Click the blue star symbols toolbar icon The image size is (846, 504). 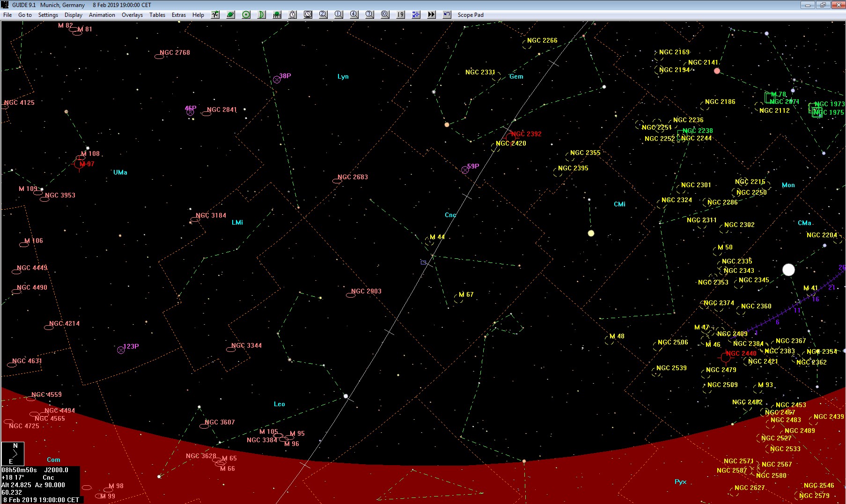416,15
